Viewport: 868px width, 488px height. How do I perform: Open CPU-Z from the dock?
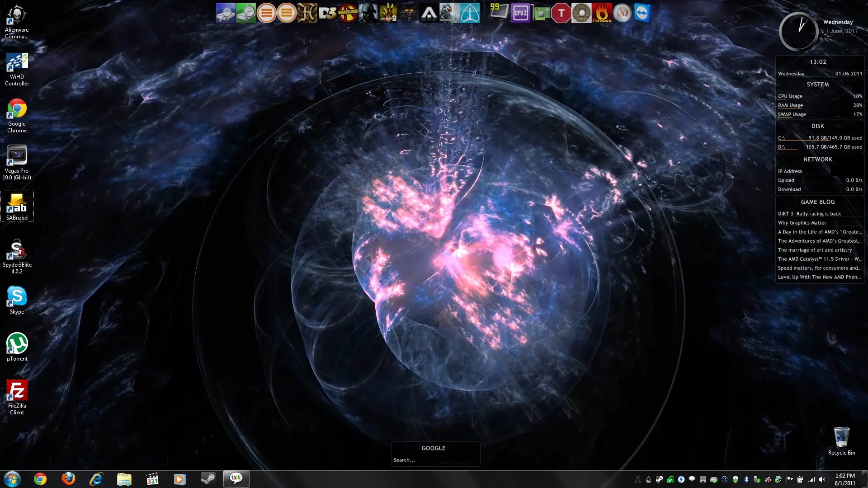520,13
